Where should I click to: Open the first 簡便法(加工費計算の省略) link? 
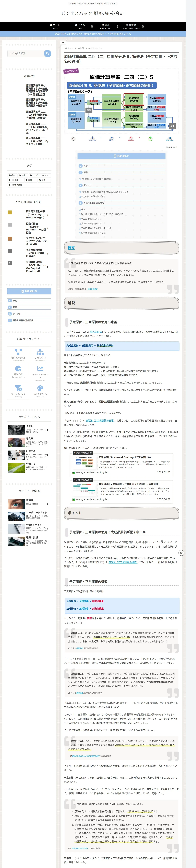(x=100, y=421)
